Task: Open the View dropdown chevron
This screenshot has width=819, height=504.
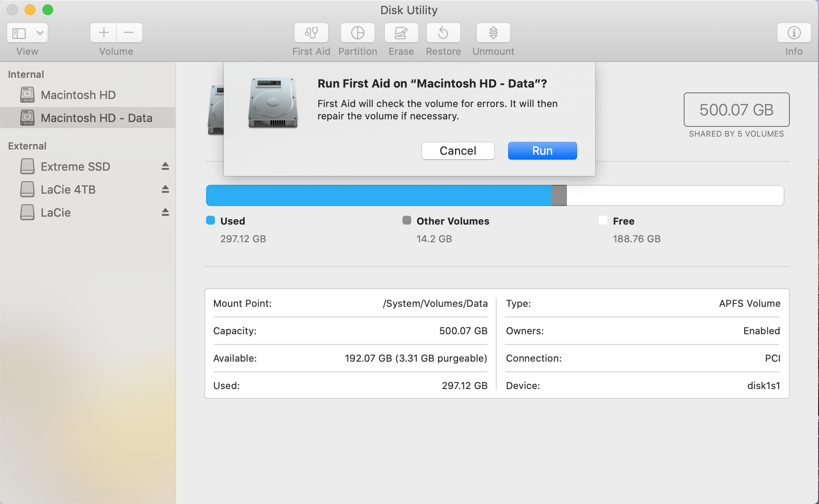Action: 40,33
